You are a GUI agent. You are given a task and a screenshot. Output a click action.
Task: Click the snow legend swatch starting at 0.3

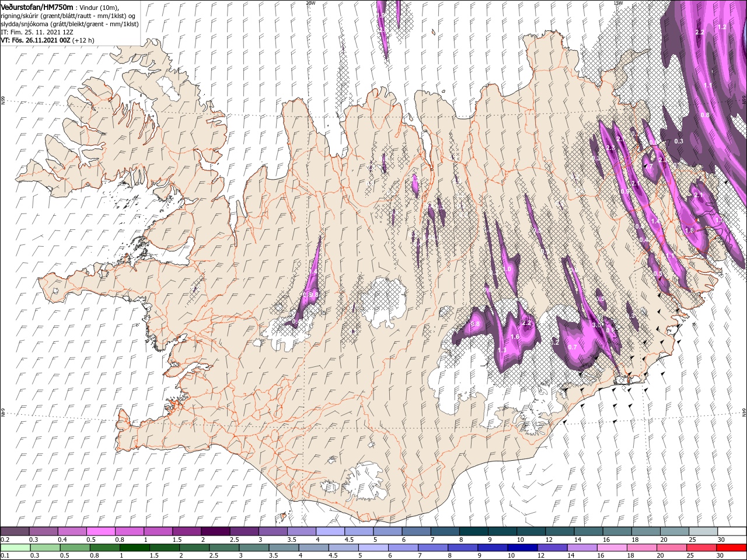pyautogui.click(x=44, y=531)
